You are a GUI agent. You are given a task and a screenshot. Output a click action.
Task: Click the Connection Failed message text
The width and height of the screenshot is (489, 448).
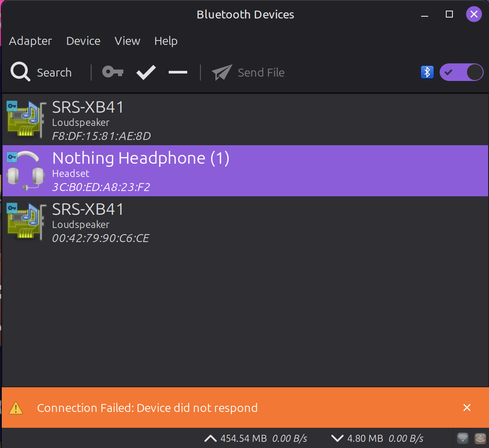(147, 408)
